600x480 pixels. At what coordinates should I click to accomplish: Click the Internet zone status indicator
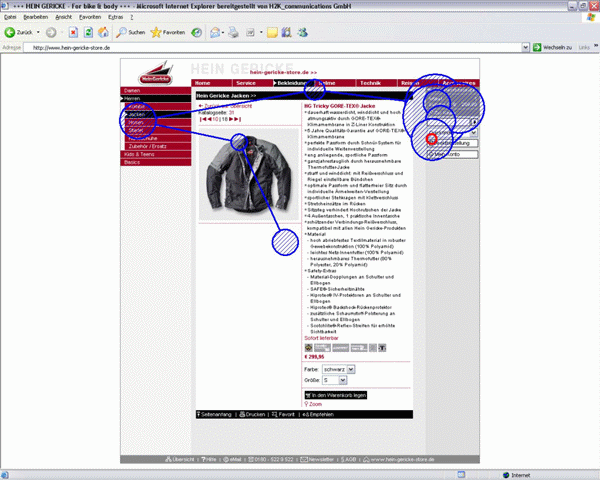517,475
